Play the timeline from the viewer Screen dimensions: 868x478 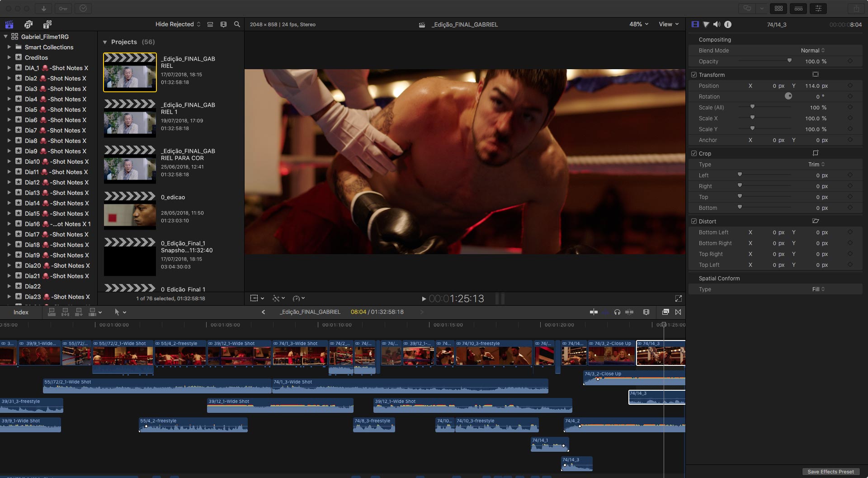pos(424,298)
